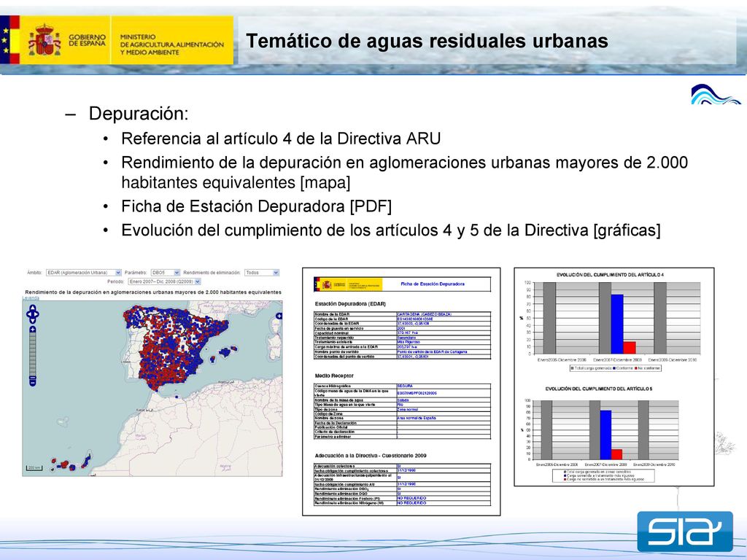Screen dimensions: 747x560
Task: Open the Ámbito dropdown
Action: coord(83,273)
